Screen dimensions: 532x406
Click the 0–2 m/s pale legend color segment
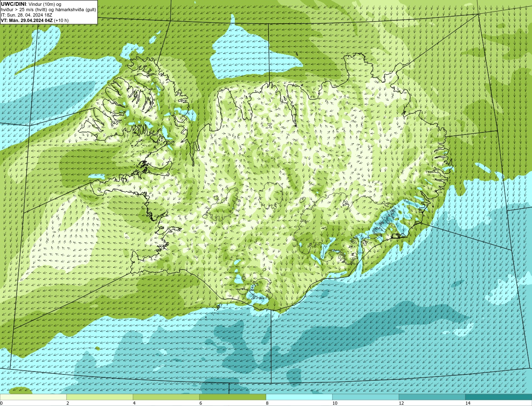(33, 397)
